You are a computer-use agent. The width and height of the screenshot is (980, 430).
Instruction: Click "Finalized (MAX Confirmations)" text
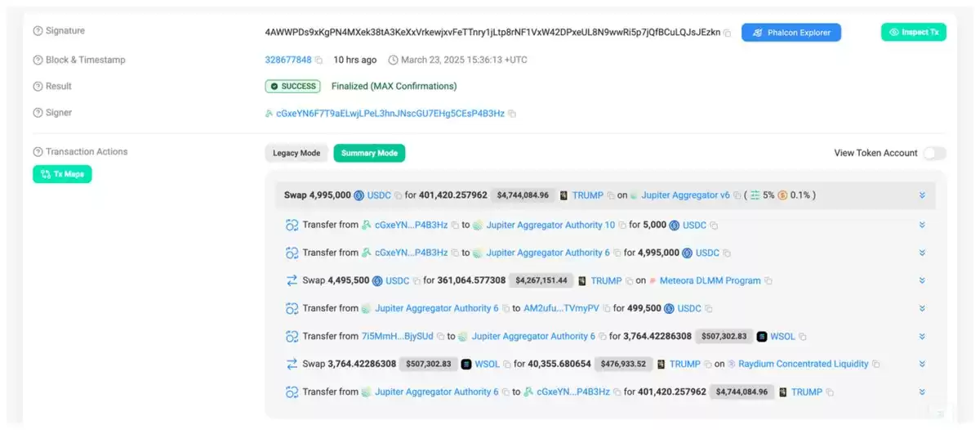(x=394, y=87)
